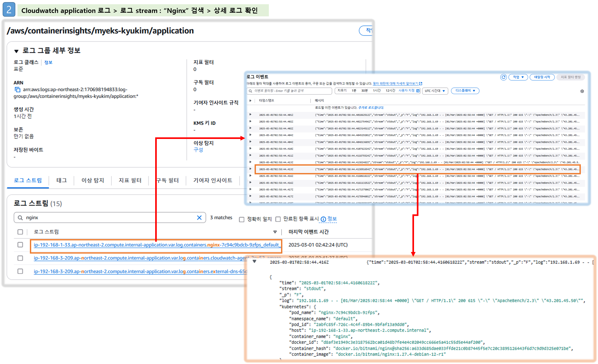The width and height of the screenshot is (598, 364).
Task: Open log events settings gear
Action: (582, 91)
